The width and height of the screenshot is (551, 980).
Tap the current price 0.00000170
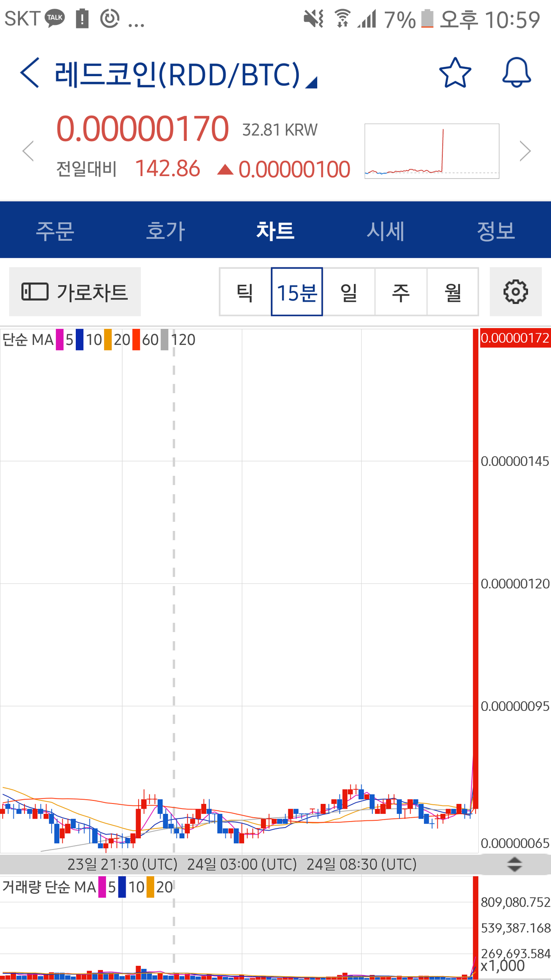pyautogui.click(x=142, y=129)
